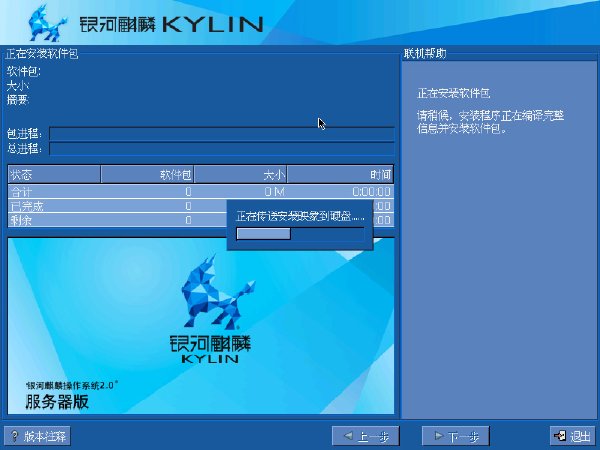Click the 软件包: label in install details
This screenshot has width=600, height=450.
(23, 71)
